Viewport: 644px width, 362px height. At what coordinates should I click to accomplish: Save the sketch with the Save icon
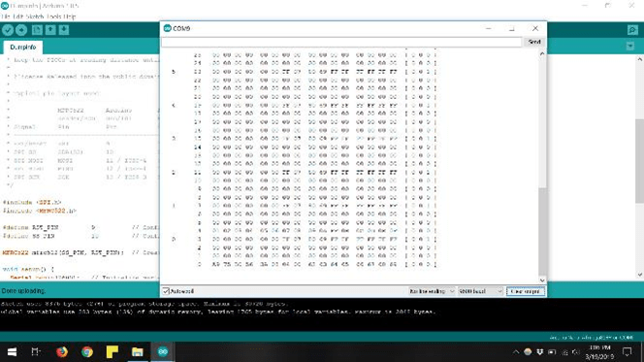click(64, 30)
